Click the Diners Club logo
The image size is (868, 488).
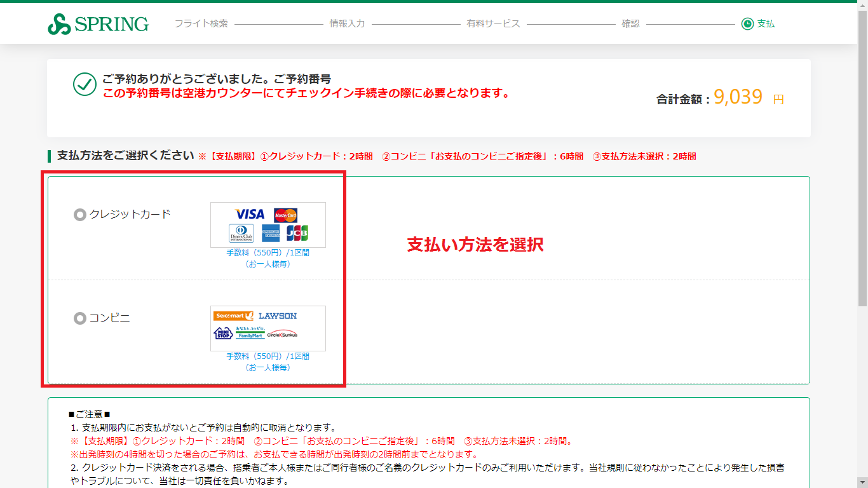[x=241, y=233]
